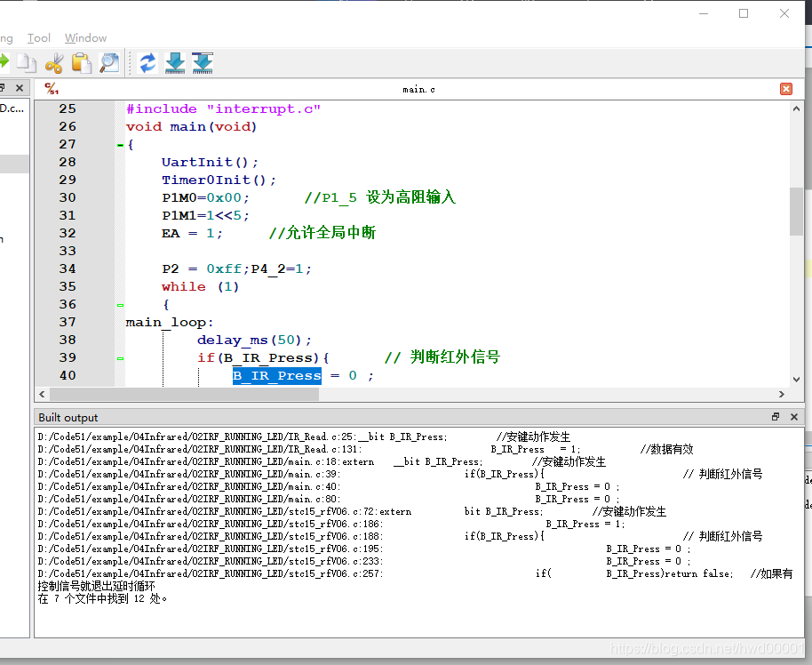Click the highlighted B_IR_Press on line 40
812x665 pixels.
[x=277, y=376]
